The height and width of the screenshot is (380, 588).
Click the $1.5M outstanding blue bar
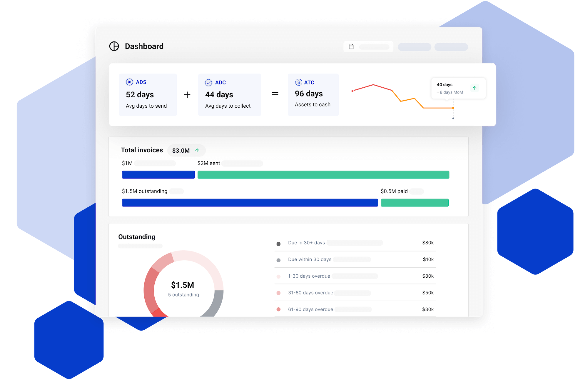(250, 203)
